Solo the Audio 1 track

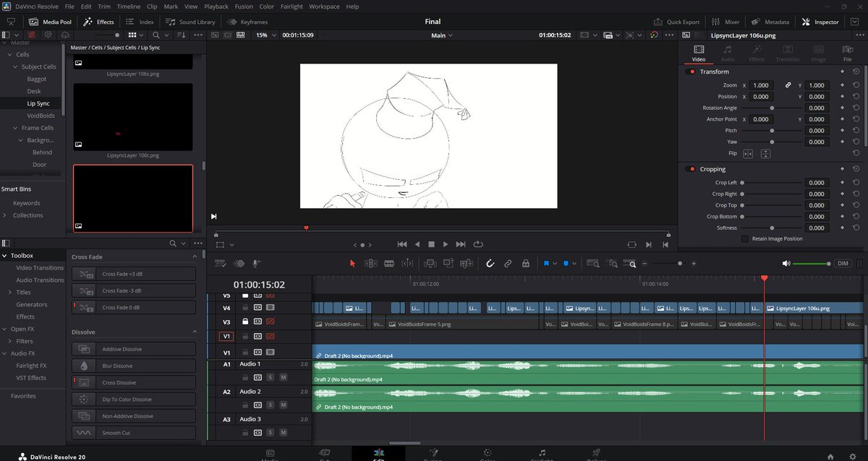[x=269, y=376]
